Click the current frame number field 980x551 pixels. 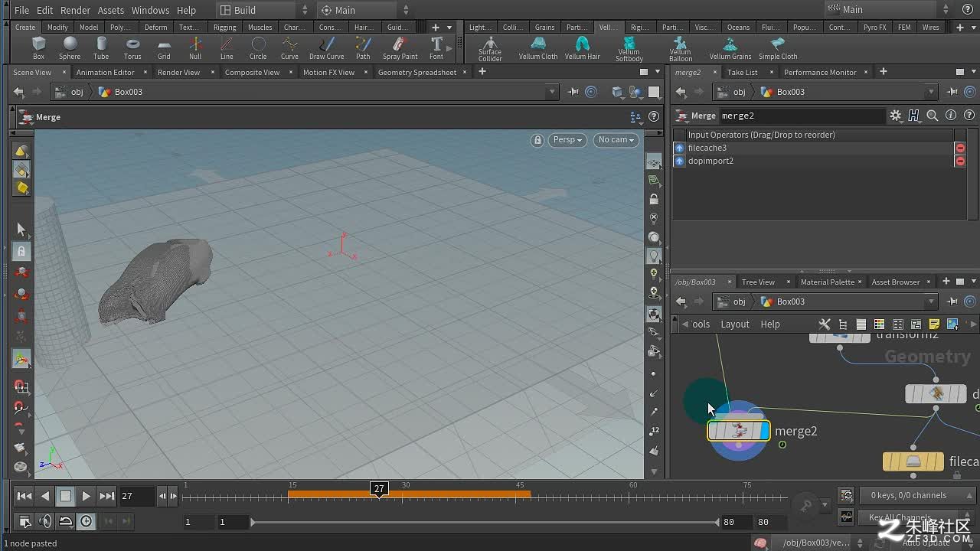(136, 496)
